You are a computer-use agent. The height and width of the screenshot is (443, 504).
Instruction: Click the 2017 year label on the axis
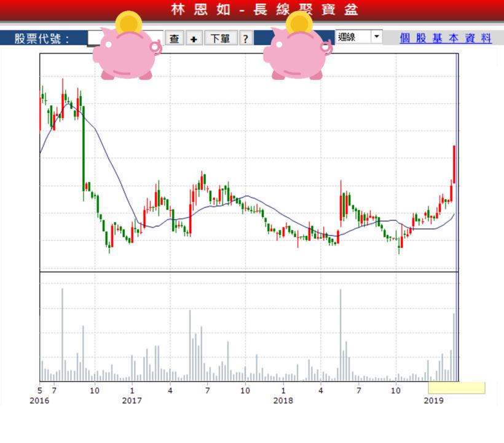pos(132,401)
